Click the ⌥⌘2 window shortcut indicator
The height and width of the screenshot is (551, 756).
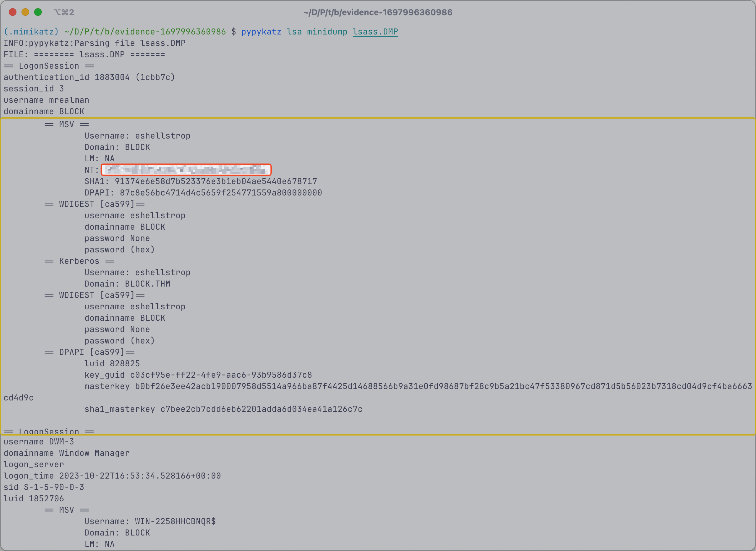(x=64, y=12)
